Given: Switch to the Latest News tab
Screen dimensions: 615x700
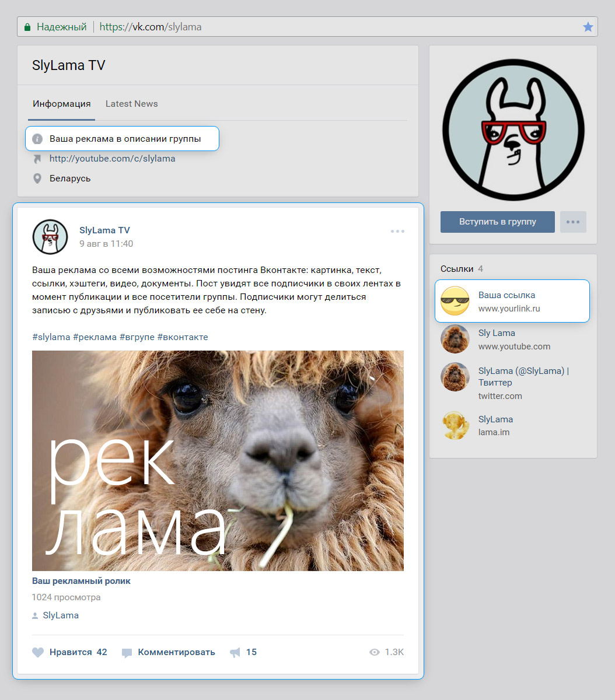Looking at the screenshot, I should click(131, 104).
